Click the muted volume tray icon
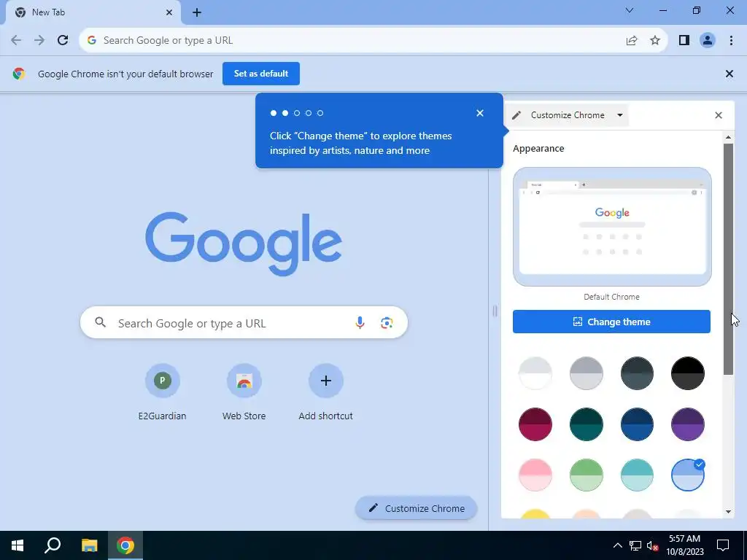 (652, 545)
